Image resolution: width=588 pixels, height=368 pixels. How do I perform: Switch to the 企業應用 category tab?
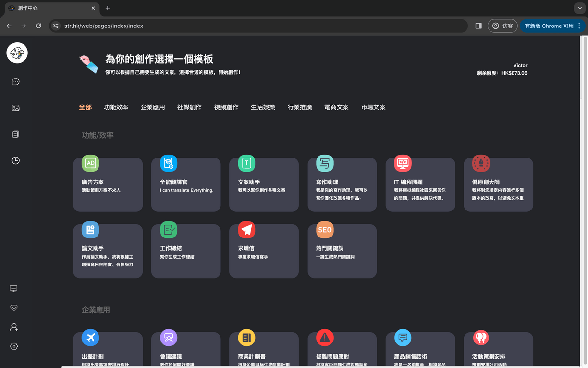(x=153, y=107)
